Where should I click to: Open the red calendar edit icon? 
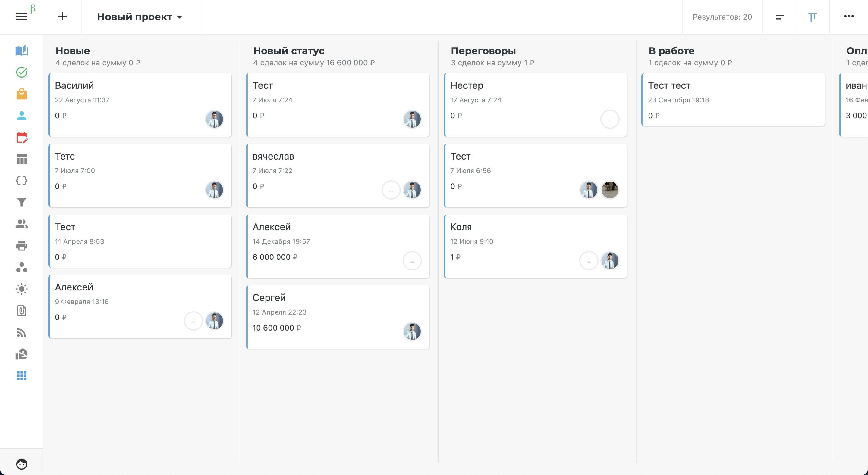click(x=22, y=137)
